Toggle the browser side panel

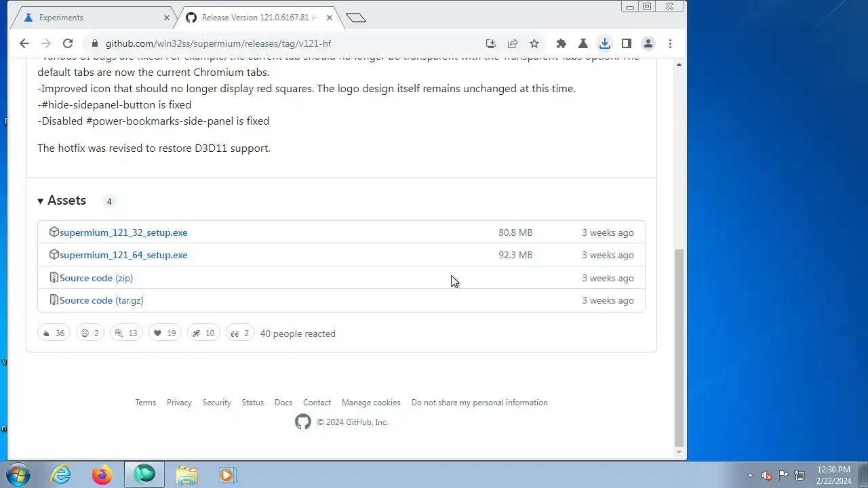click(x=627, y=43)
